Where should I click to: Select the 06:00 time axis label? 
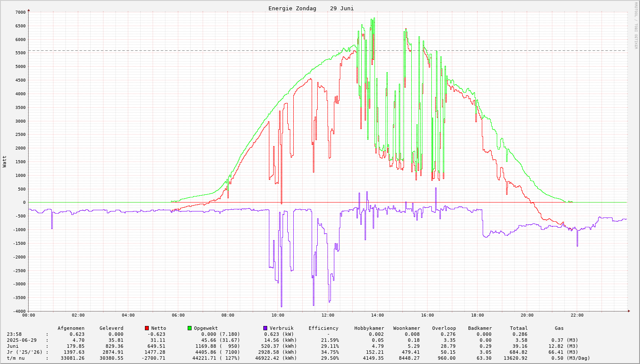[x=178, y=315]
